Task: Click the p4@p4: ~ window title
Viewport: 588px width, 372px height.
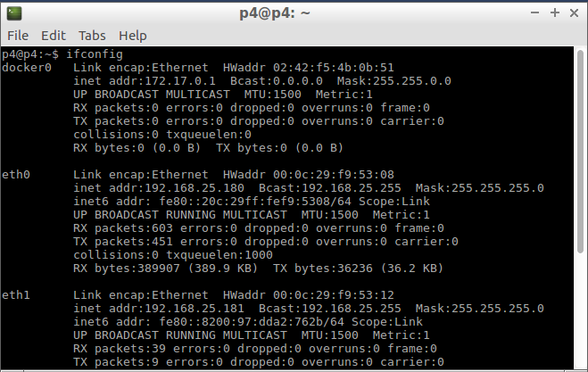Action: 275,13
